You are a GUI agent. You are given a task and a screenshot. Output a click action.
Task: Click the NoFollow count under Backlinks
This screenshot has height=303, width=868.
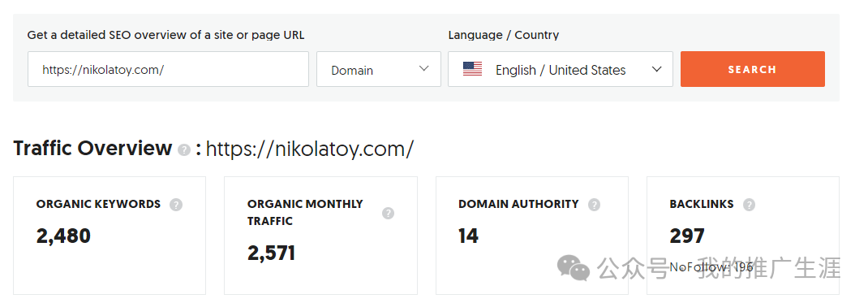(711, 267)
